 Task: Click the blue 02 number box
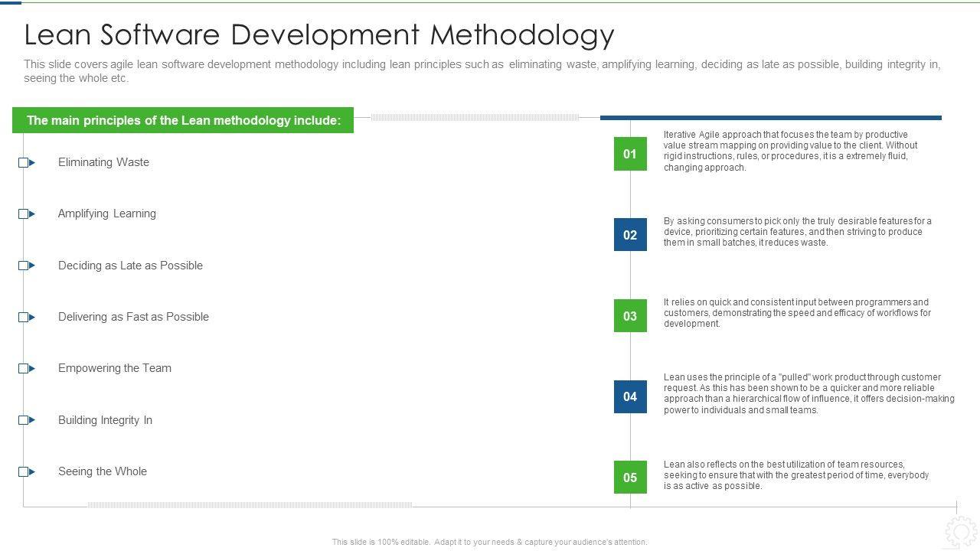630,235
